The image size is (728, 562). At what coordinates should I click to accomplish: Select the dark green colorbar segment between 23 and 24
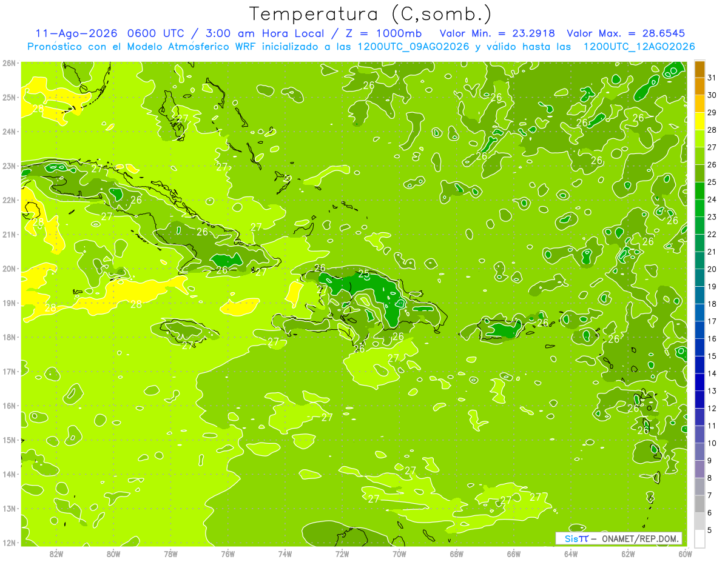pyautogui.click(x=699, y=207)
